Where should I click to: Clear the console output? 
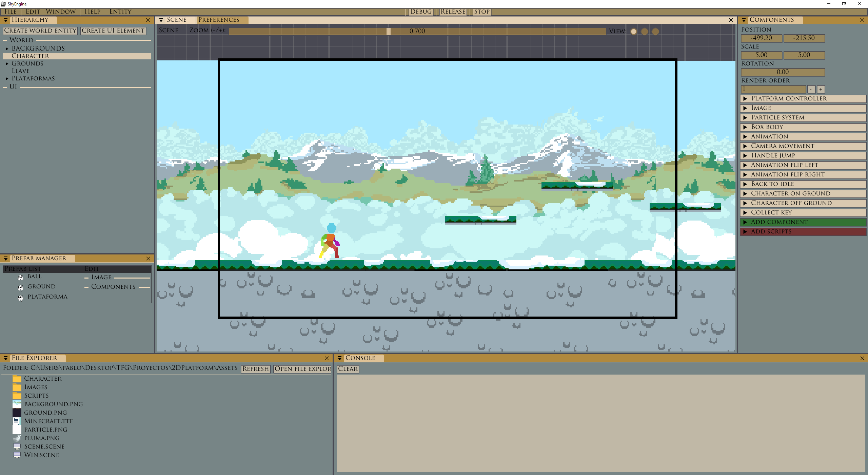click(x=348, y=369)
